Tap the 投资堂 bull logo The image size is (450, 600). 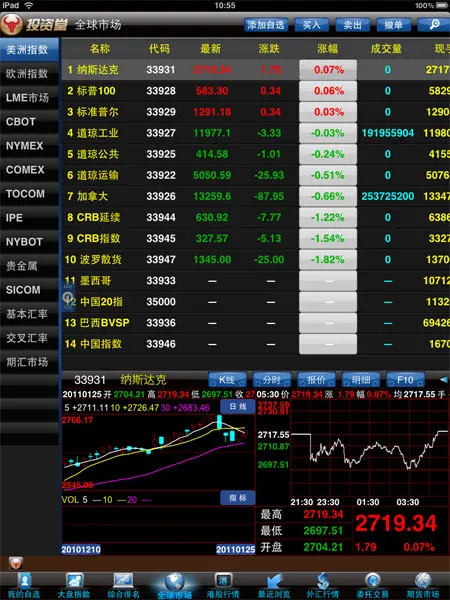point(12,25)
